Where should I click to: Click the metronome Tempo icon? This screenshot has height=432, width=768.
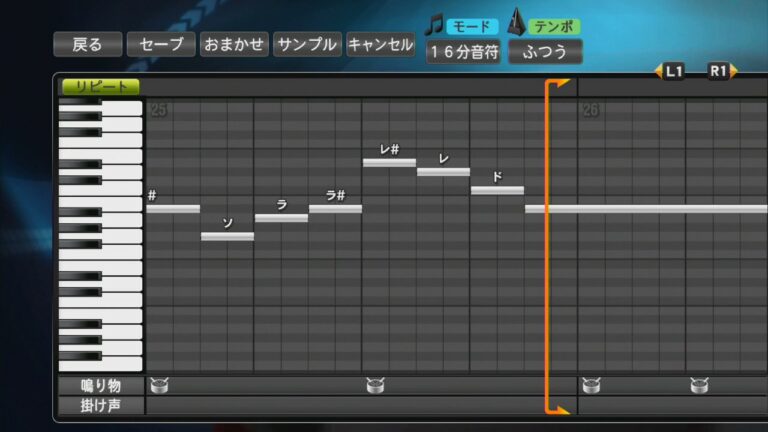(x=517, y=22)
